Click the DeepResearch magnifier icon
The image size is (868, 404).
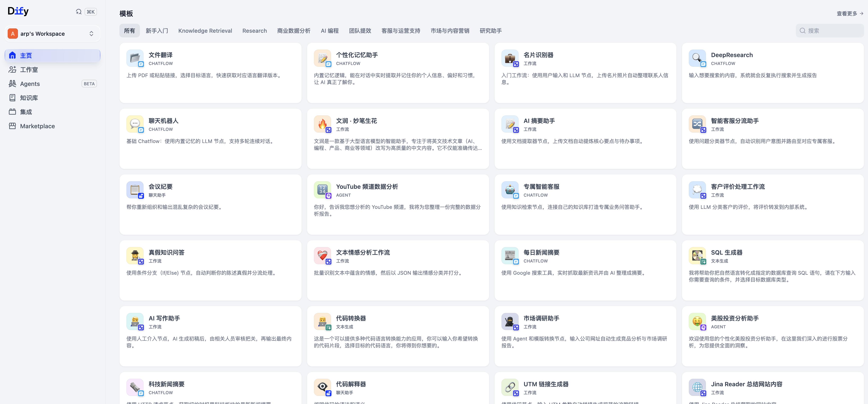(x=697, y=58)
